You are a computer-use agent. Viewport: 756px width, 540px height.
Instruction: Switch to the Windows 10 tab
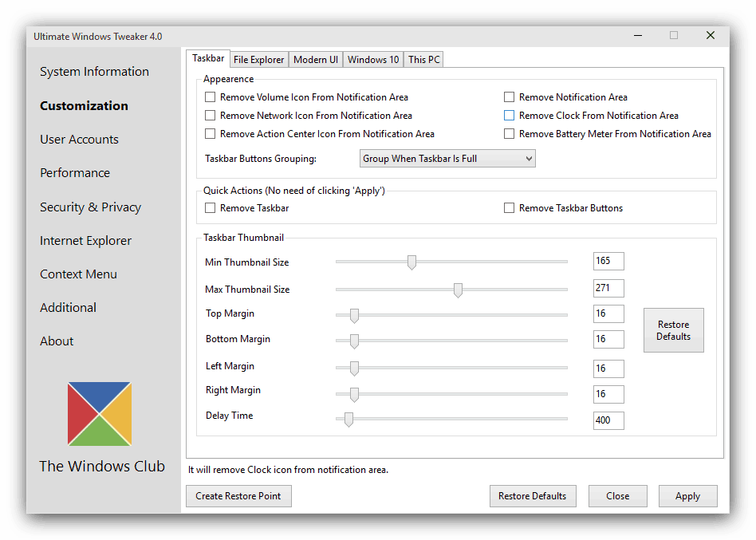tap(373, 60)
